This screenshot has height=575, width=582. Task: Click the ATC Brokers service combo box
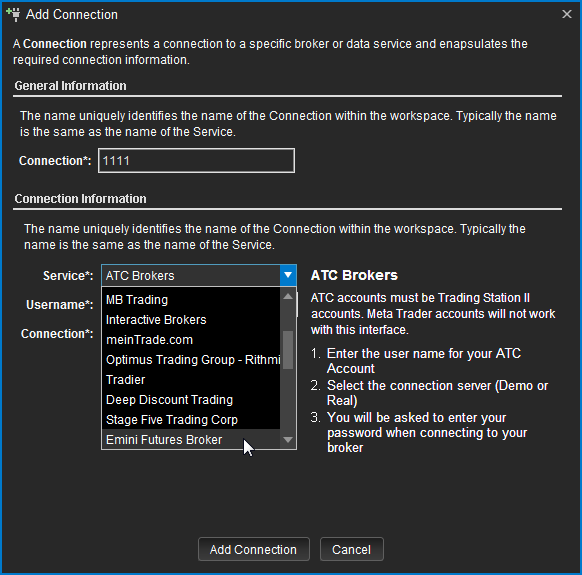(x=199, y=275)
